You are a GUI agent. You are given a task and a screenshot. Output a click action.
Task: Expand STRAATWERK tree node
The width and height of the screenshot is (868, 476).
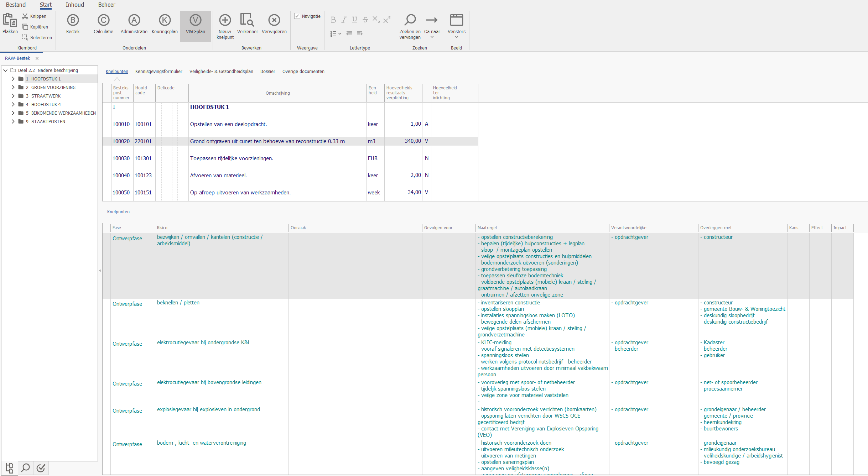(x=13, y=96)
